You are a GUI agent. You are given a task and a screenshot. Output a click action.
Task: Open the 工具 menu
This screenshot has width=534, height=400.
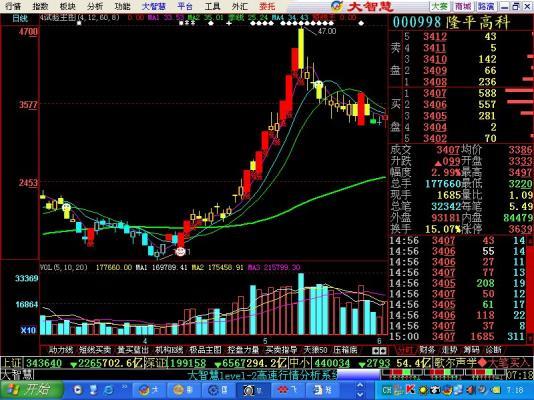(x=212, y=6)
